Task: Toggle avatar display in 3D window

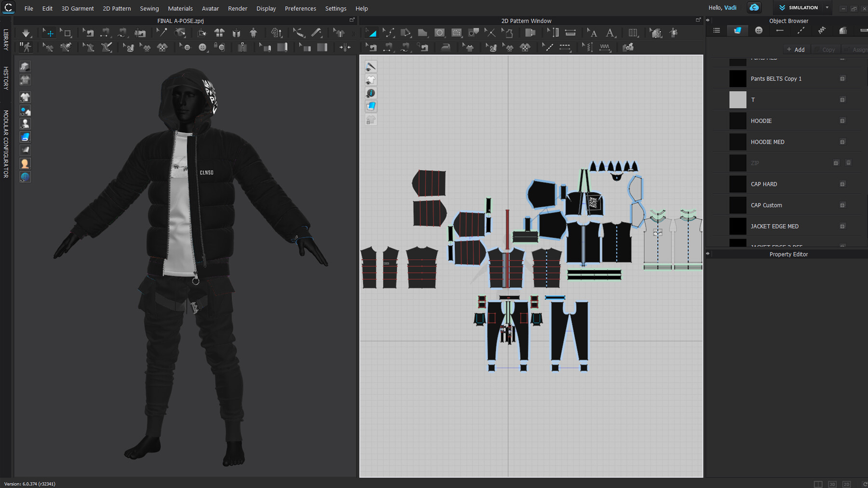Action: tap(25, 124)
